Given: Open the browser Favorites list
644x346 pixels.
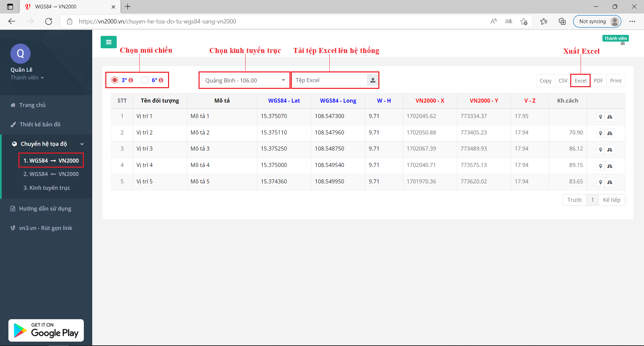Looking at the screenshot, I should pos(544,21).
